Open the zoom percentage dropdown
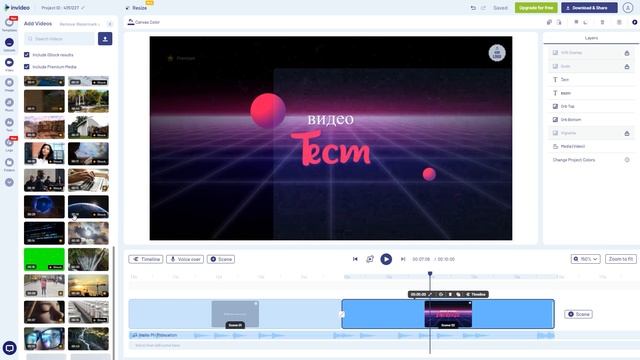This screenshot has height=360, width=640. [585, 259]
